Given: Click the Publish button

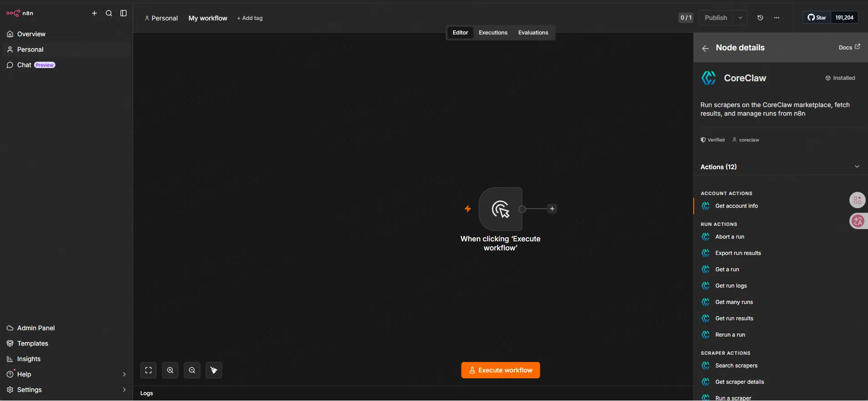Looking at the screenshot, I should pos(716,18).
